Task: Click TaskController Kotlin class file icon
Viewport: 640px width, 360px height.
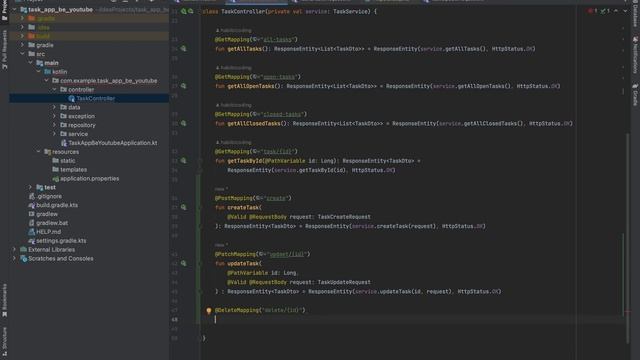Action: click(71, 98)
